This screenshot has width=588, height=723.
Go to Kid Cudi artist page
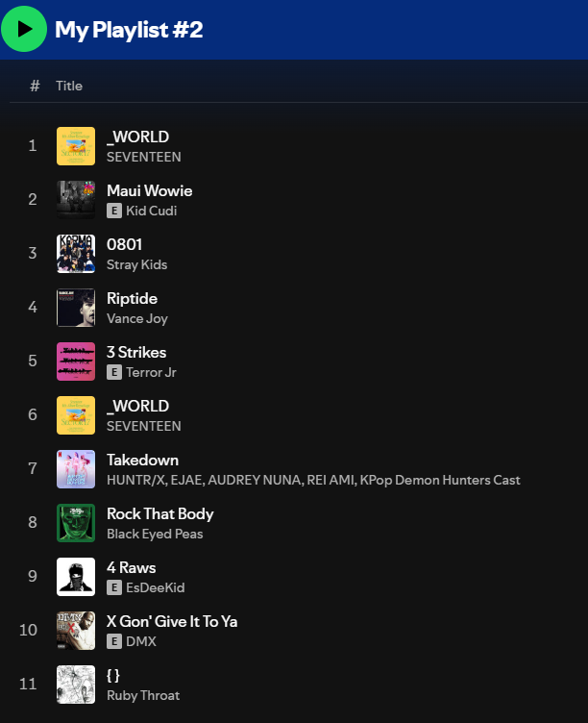152,211
